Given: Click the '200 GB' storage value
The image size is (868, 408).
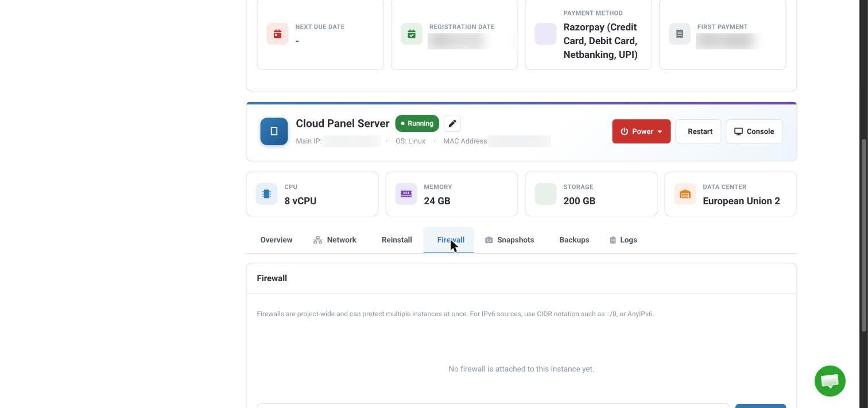Looking at the screenshot, I should pos(579,201).
